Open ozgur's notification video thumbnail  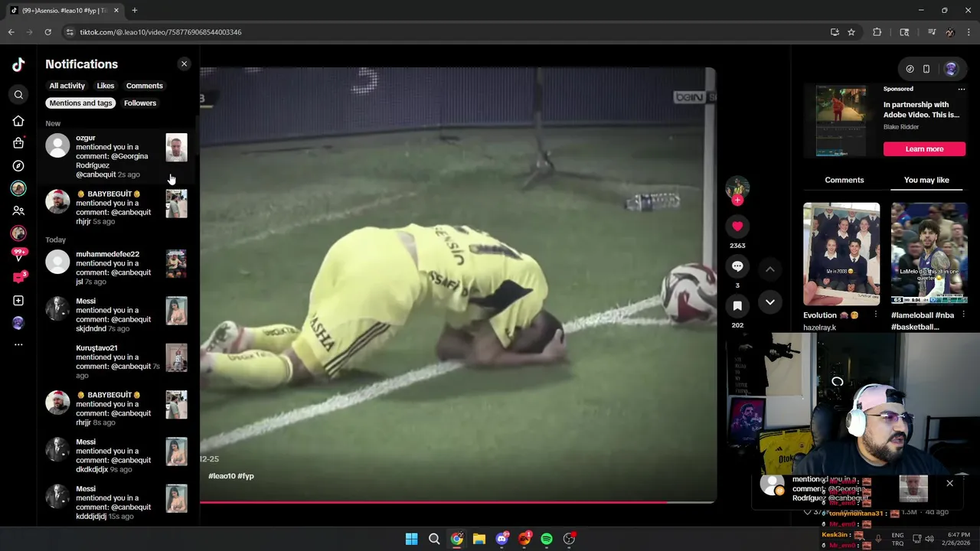[x=176, y=148]
